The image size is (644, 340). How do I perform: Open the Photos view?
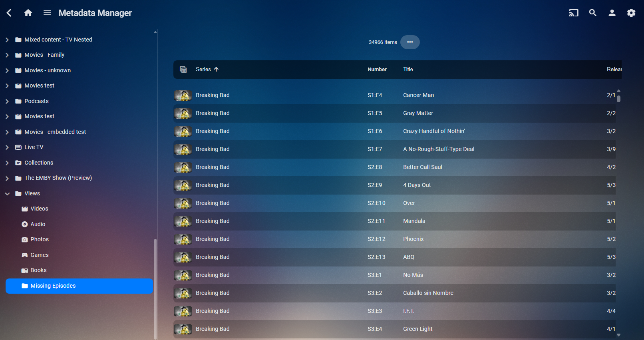pyautogui.click(x=40, y=239)
